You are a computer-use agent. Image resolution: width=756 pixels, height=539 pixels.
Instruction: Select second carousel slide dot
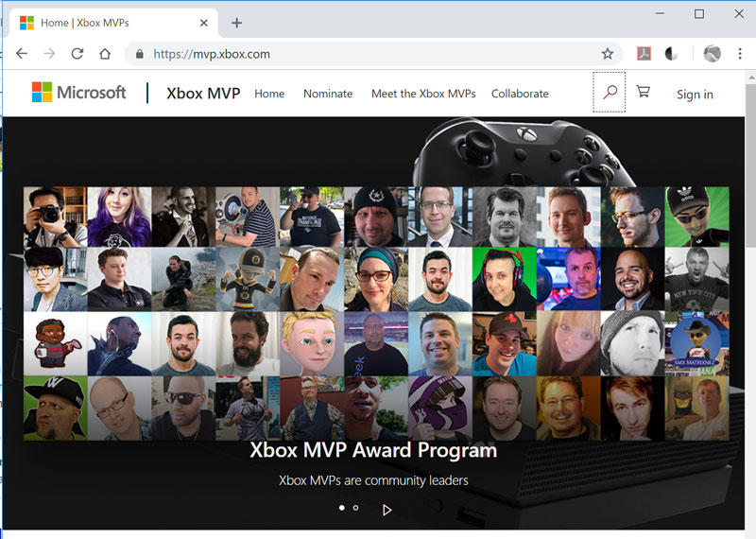click(355, 508)
